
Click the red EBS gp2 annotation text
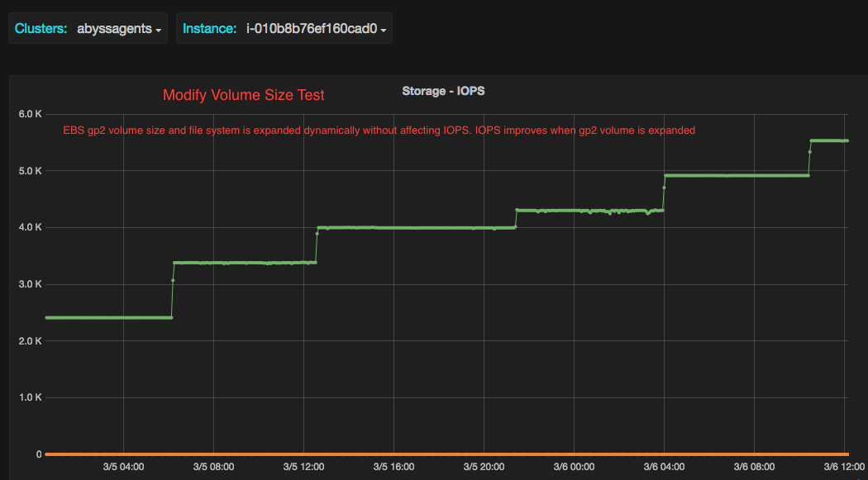click(379, 130)
